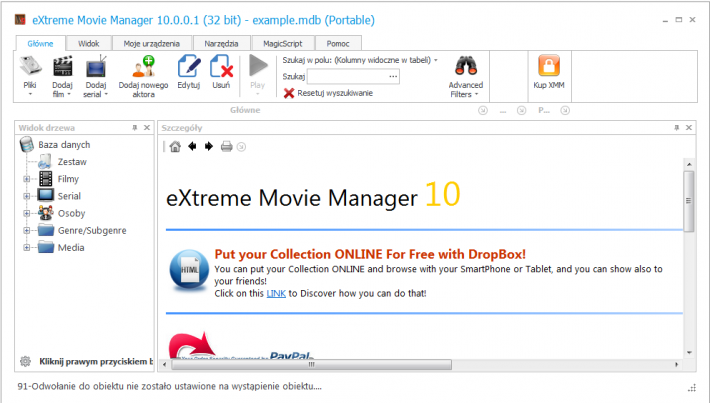Click the Put your Collection ONLINE heading
This screenshot has height=403, width=710.
tap(370, 254)
